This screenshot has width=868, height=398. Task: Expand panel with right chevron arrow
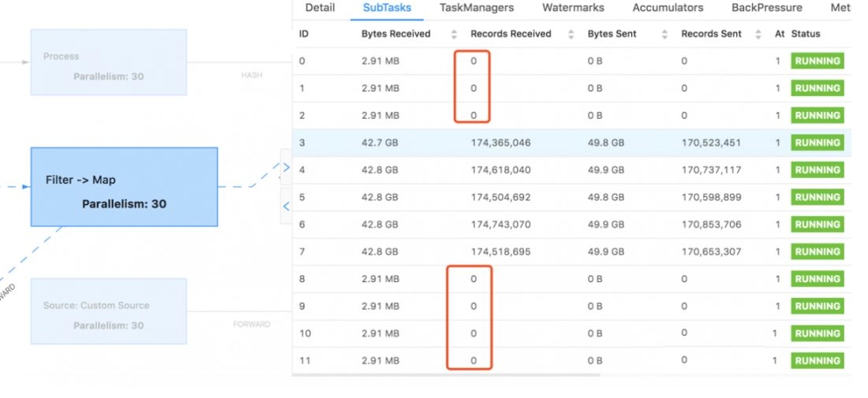coord(286,167)
